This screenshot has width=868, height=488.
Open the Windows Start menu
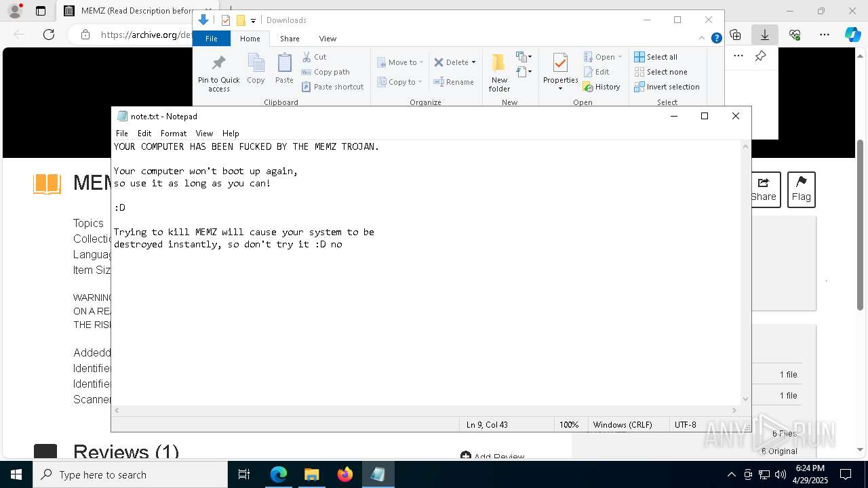pyautogui.click(x=16, y=474)
